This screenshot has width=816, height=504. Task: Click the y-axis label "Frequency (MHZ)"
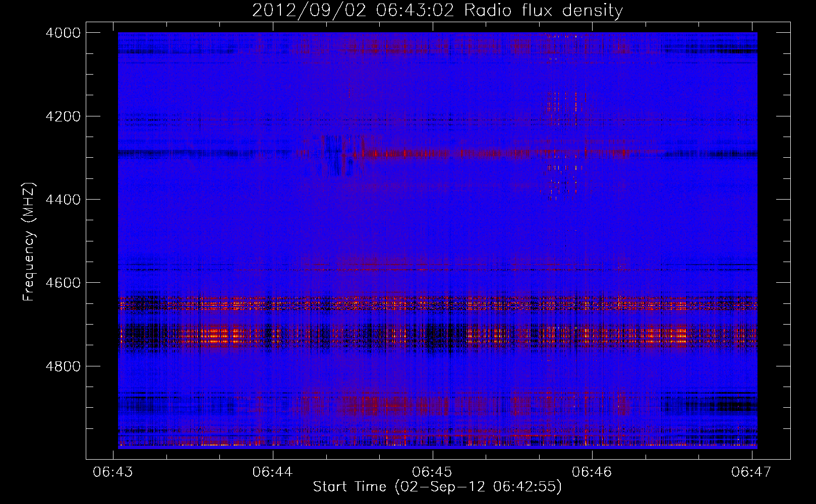[x=29, y=242]
